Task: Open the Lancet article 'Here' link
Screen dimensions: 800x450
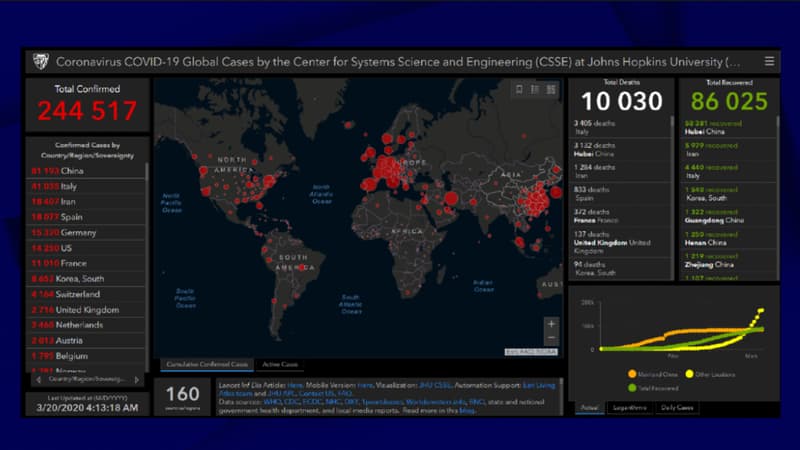Action: point(294,385)
